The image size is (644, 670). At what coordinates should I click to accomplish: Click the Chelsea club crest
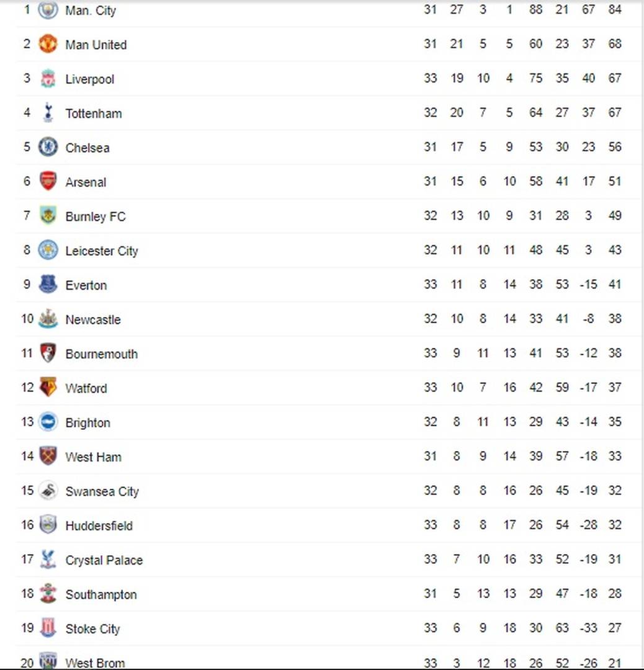click(48, 147)
